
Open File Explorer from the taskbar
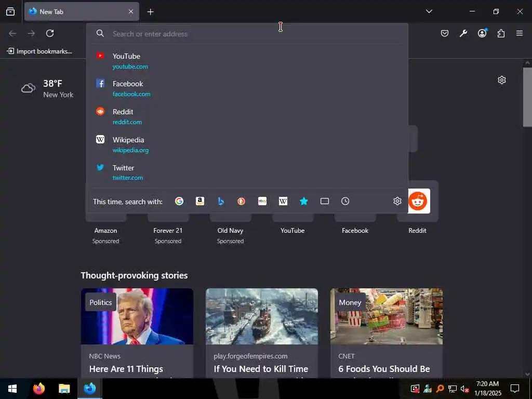(64, 389)
